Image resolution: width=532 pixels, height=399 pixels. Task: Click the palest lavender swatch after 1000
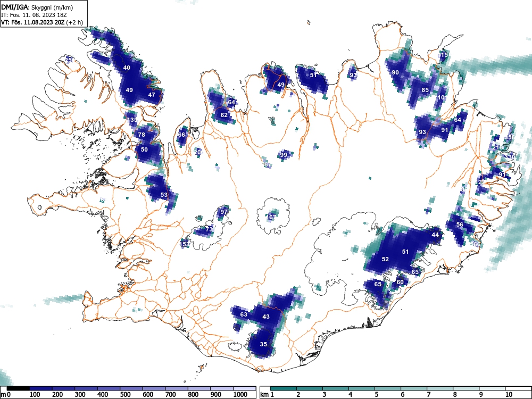click(245, 388)
